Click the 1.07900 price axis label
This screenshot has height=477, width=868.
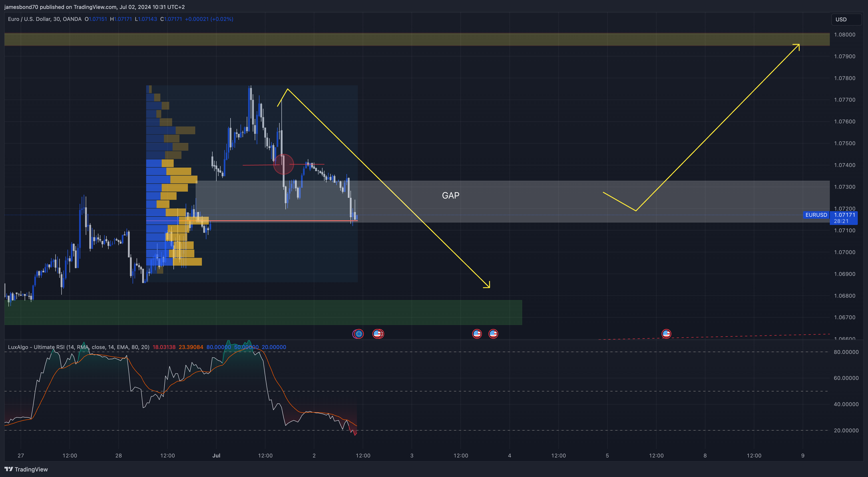click(x=844, y=56)
